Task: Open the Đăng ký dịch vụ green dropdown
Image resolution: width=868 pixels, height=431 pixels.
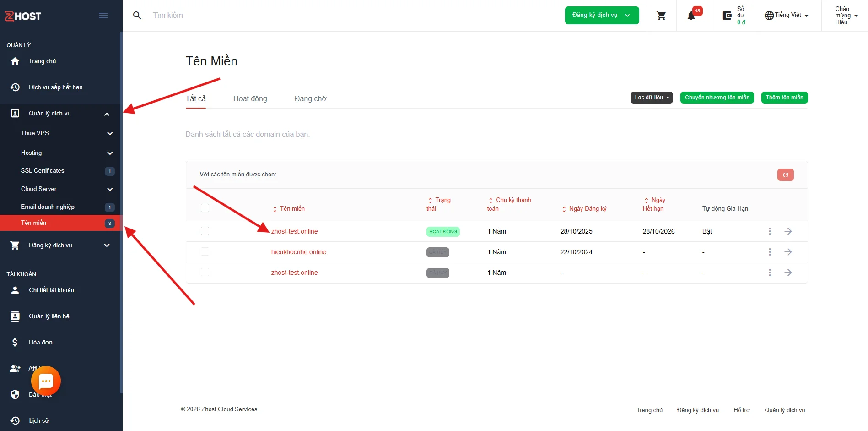Action: (x=602, y=15)
